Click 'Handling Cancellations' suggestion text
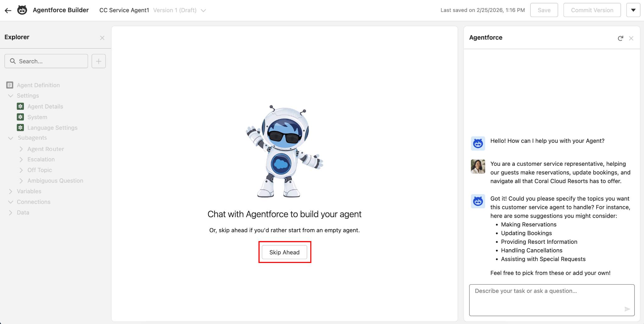644x324 pixels. (x=531, y=250)
